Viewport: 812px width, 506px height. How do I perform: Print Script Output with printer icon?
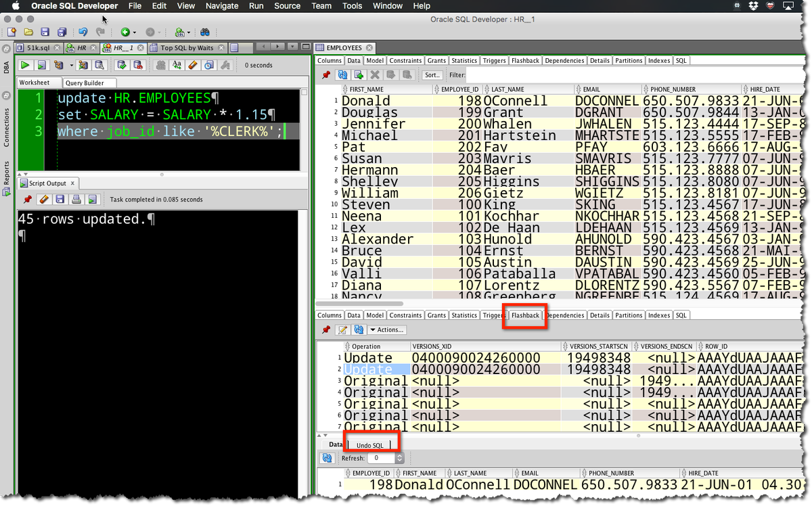tap(76, 200)
